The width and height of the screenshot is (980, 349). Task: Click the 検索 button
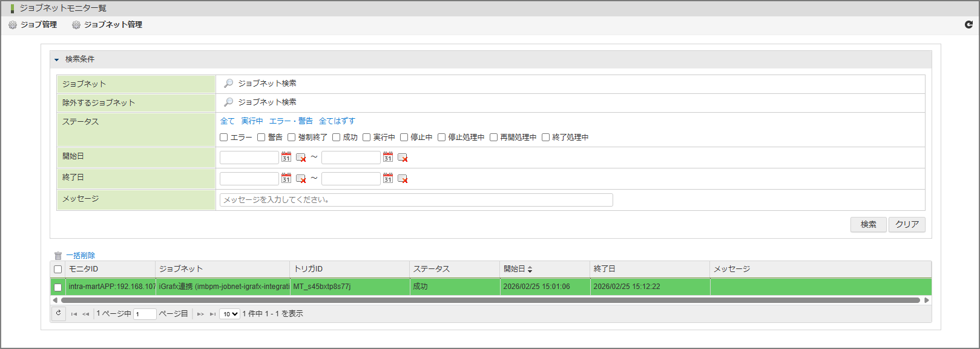[x=869, y=224]
